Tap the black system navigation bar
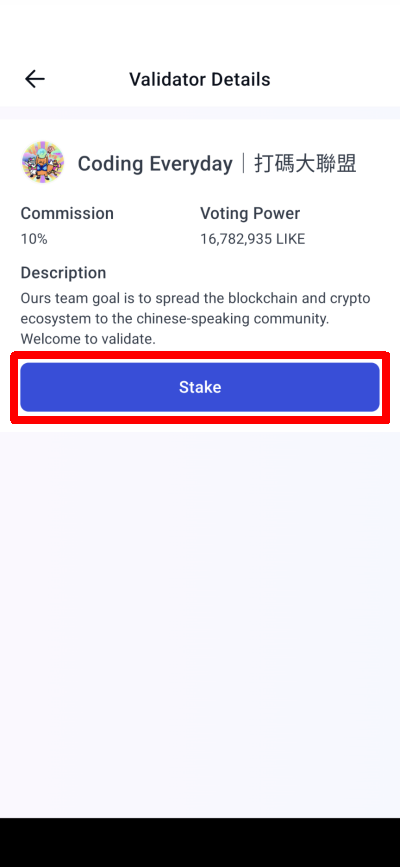 [x=200, y=842]
